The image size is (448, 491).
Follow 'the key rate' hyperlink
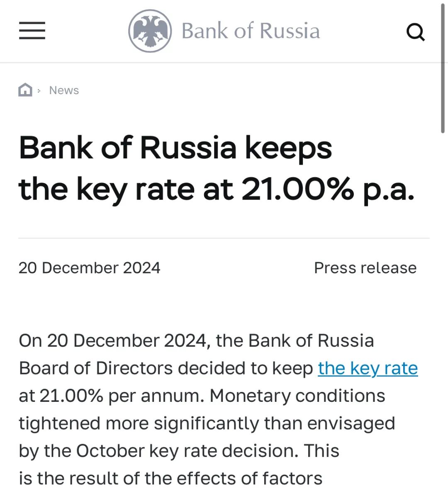[x=368, y=368]
